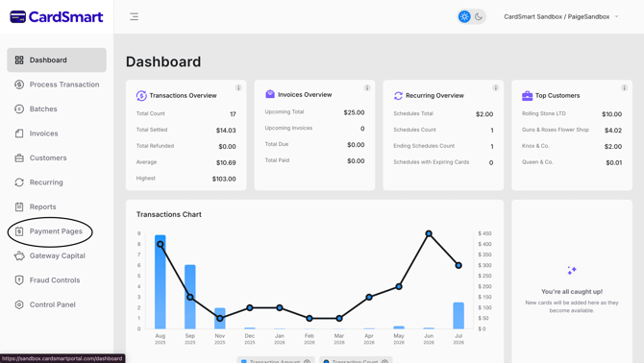
Task: Open Reports section
Action: [57, 206]
